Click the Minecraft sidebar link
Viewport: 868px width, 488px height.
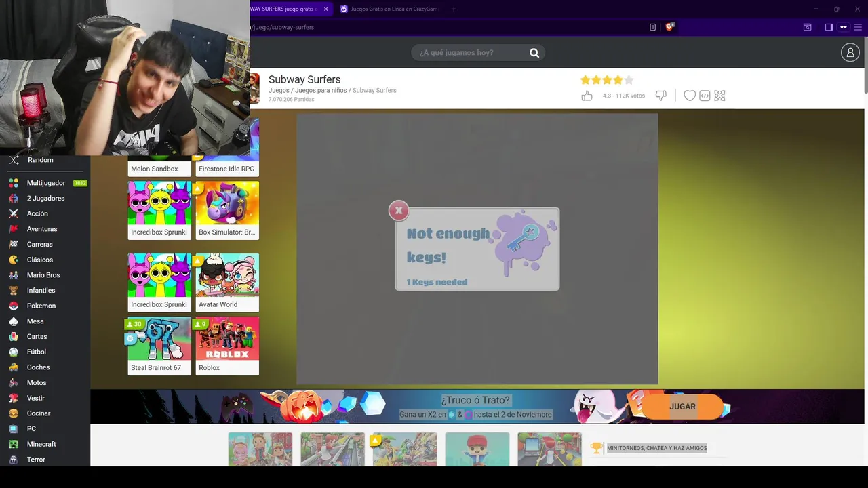pyautogui.click(x=41, y=444)
